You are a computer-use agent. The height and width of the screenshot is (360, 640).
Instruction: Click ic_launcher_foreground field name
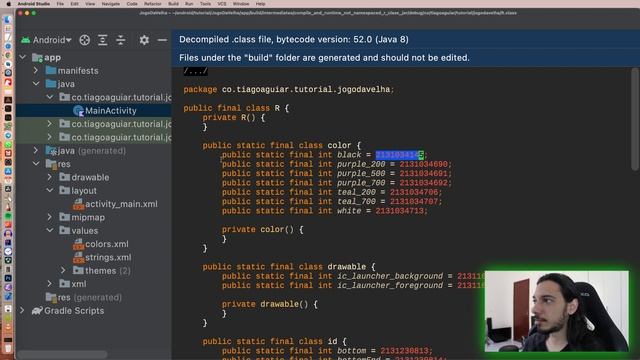390,285
